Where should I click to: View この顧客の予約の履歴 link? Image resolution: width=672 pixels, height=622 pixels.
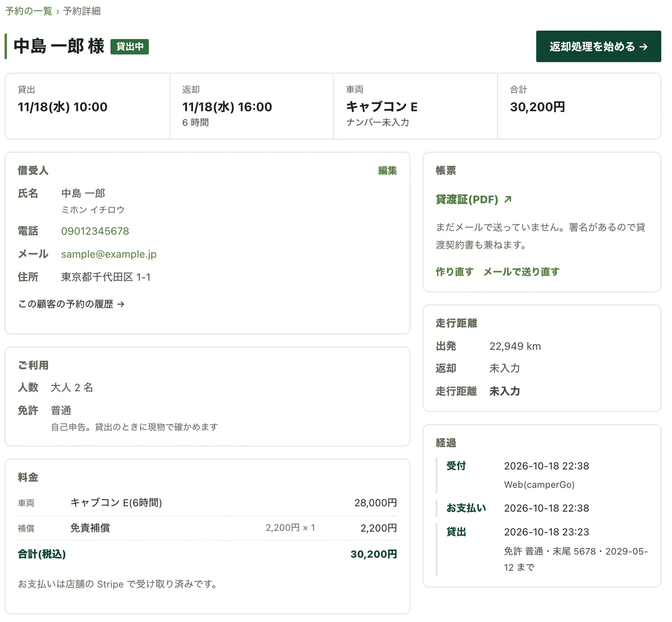click(x=71, y=304)
